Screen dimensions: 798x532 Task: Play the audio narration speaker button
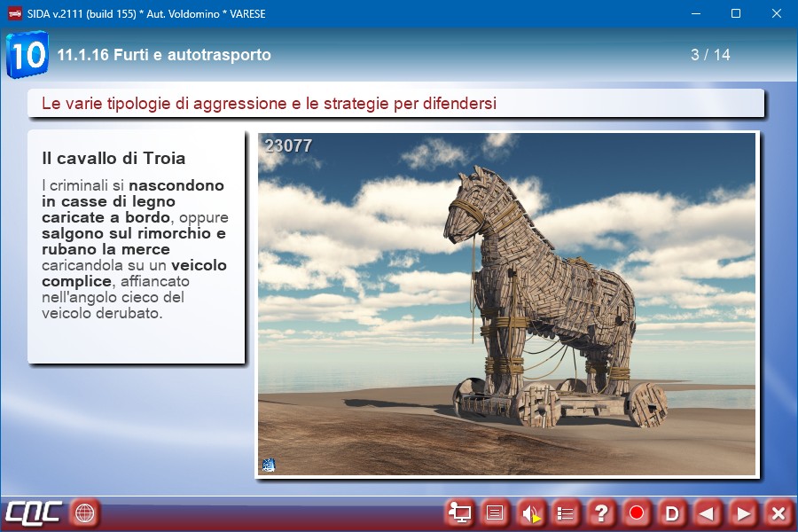coord(530,512)
